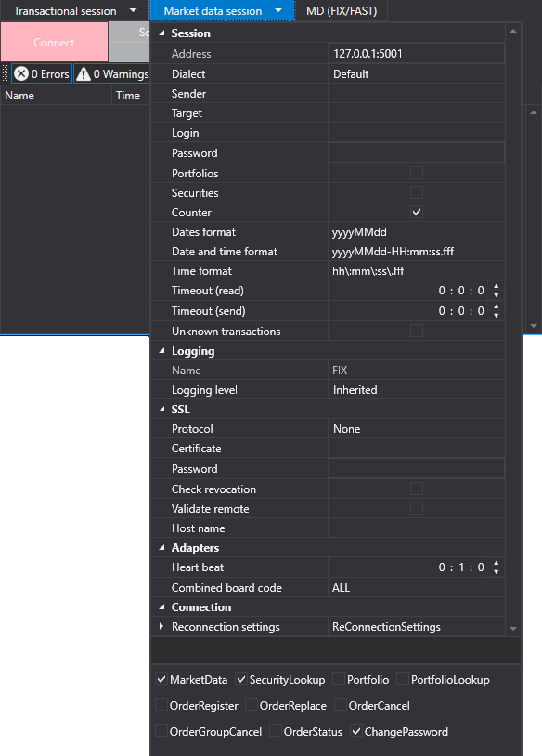The image size is (542, 756).
Task: Switch to the MD (FIX/FAST) tab
Action: tap(342, 10)
